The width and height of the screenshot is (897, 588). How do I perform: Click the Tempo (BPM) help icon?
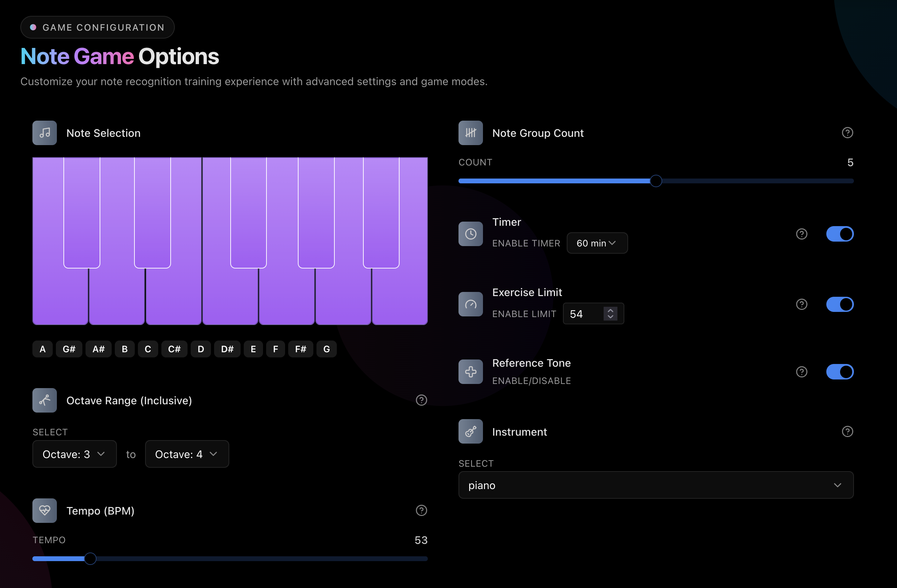[421, 511]
